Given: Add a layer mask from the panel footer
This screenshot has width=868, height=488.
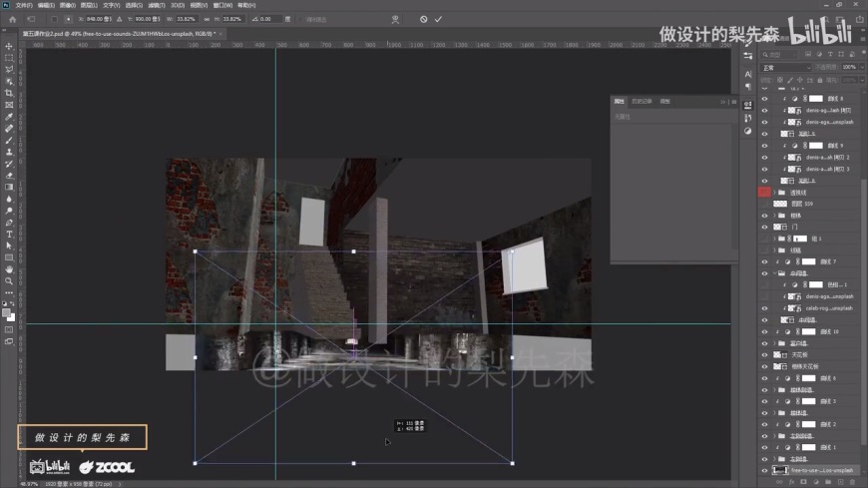Looking at the screenshot, I should (x=804, y=482).
